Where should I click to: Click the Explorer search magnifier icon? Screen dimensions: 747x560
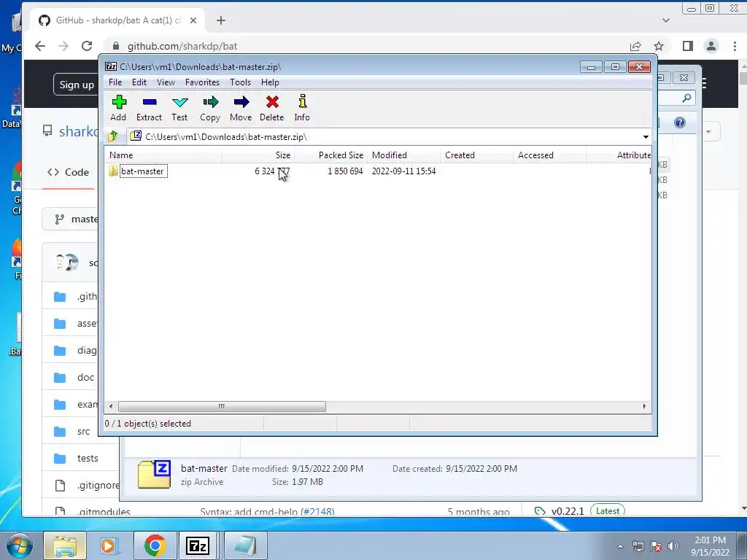[x=686, y=98]
